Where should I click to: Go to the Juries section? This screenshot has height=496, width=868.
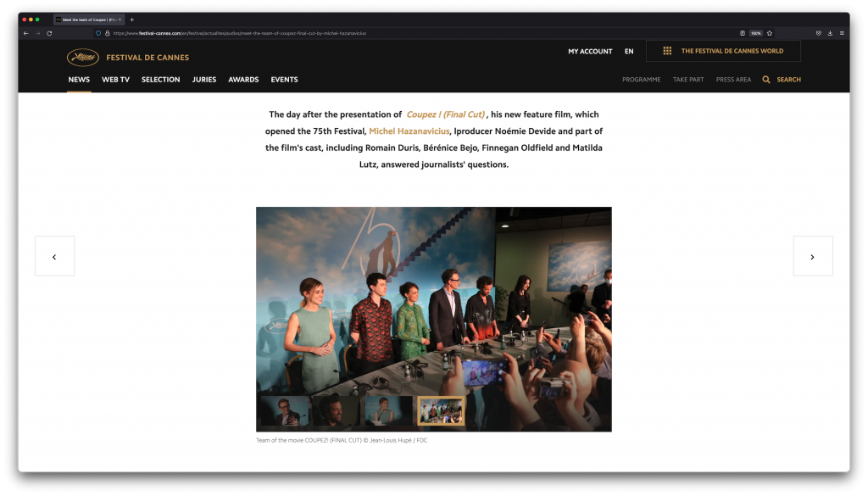pyautogui.click(x=204, y=80)
